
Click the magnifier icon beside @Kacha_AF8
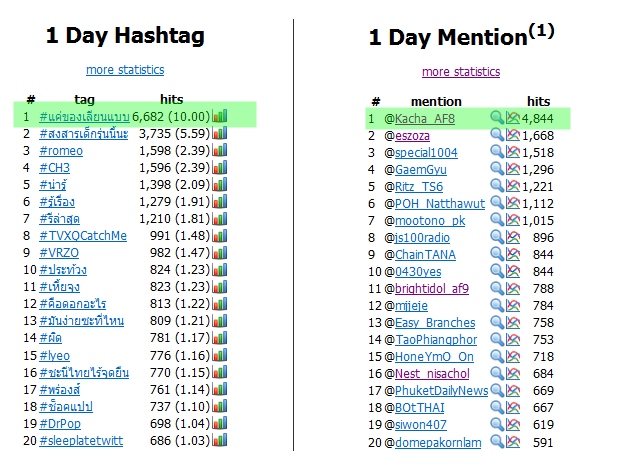coord(497,118)
